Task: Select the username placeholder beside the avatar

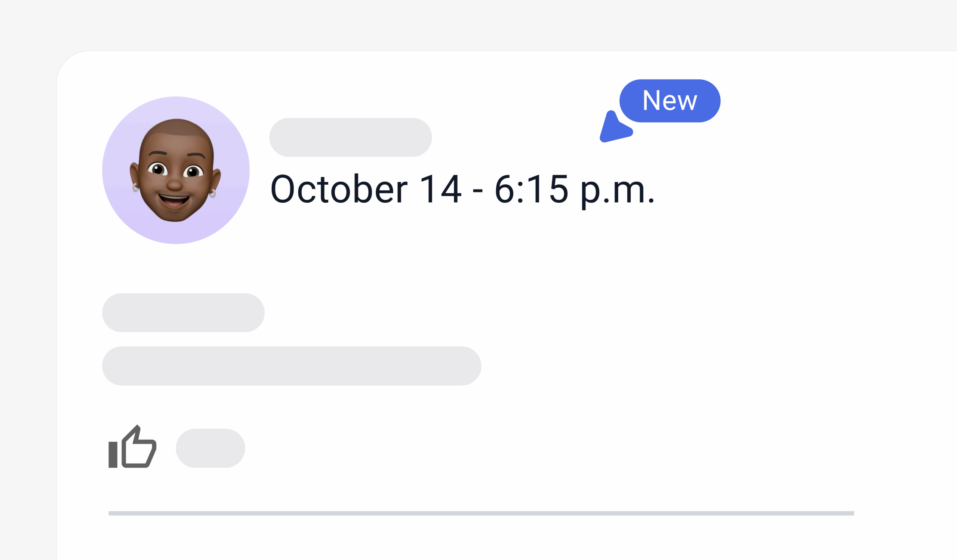Action: click(350, 137)
